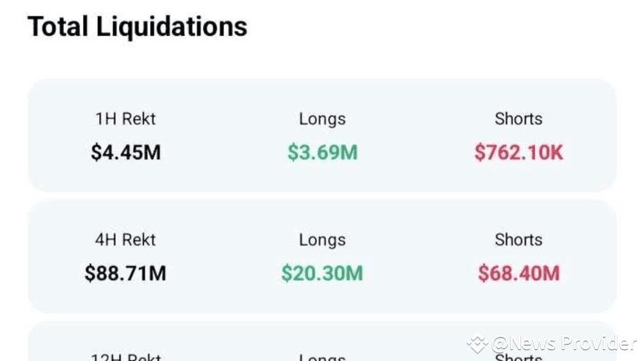
Task: Click the $88.71M 4H total value
Action: click(x=125, y=274)
